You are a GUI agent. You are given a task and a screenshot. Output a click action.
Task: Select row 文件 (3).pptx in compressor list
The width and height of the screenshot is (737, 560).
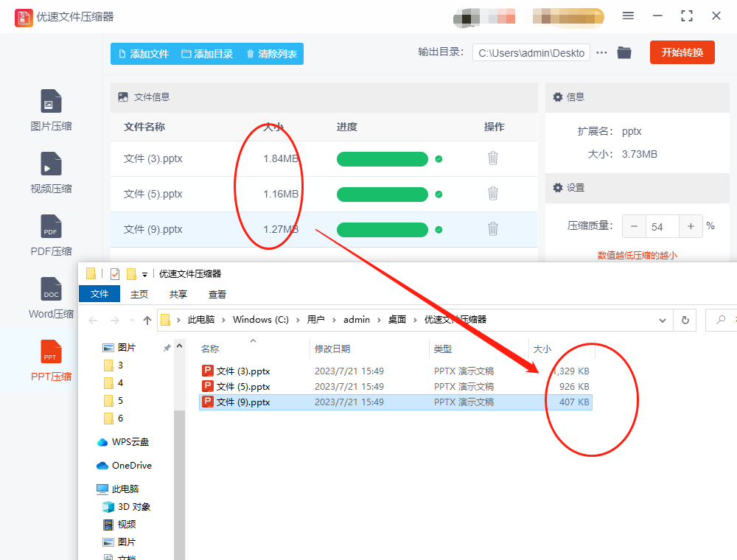tap(324, 159)
